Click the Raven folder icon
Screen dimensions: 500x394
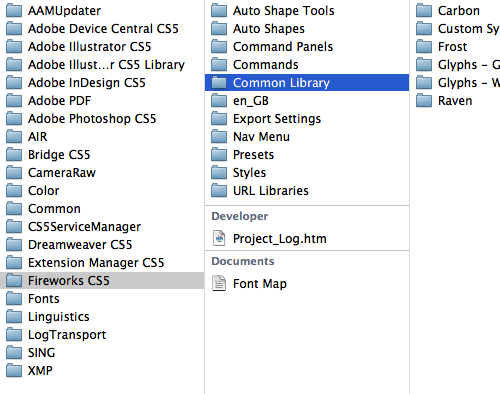(424, 101)
